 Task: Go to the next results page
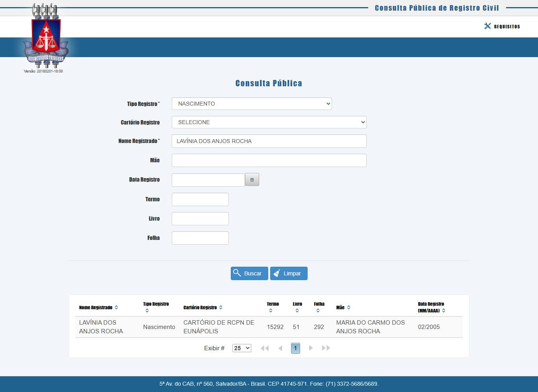coord(311,348)
